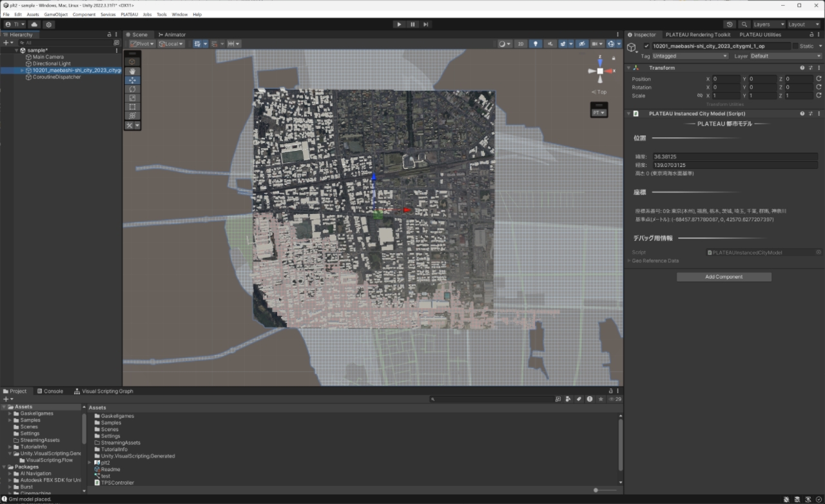Open the Layers dropdown
The width and height of the screenshot is (825, 504).
pyautogui.click(x=769, y=24)
